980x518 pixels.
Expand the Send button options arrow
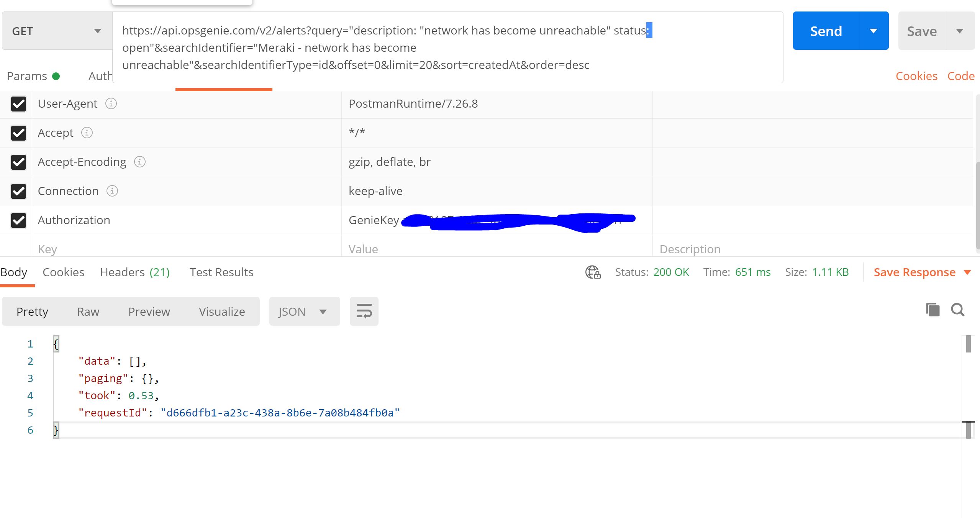[873, 31]
